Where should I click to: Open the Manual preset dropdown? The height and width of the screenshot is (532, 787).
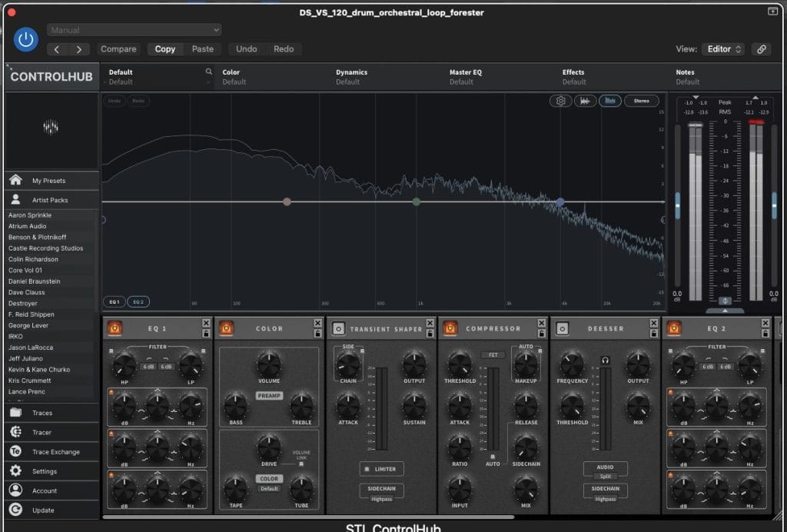point(134,30)
